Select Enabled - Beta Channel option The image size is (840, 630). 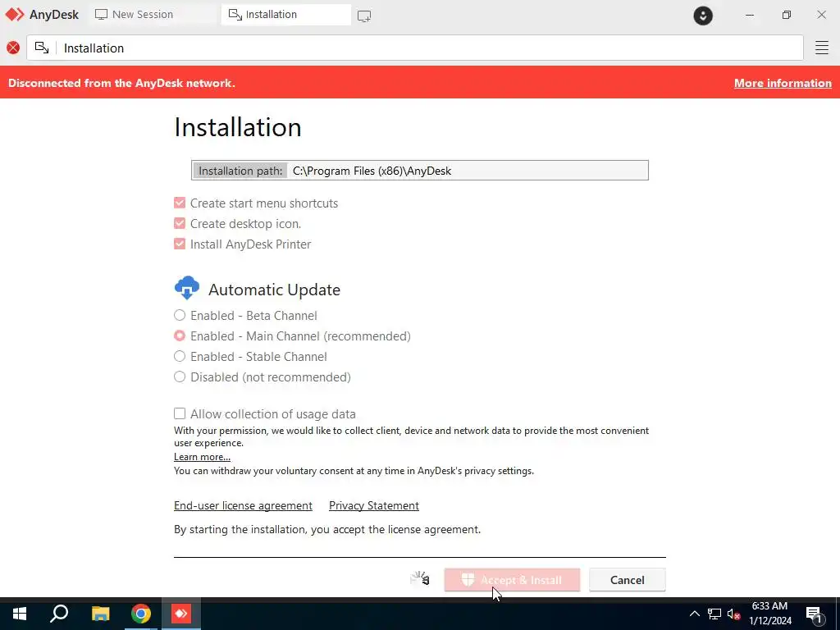coord(180,315)
